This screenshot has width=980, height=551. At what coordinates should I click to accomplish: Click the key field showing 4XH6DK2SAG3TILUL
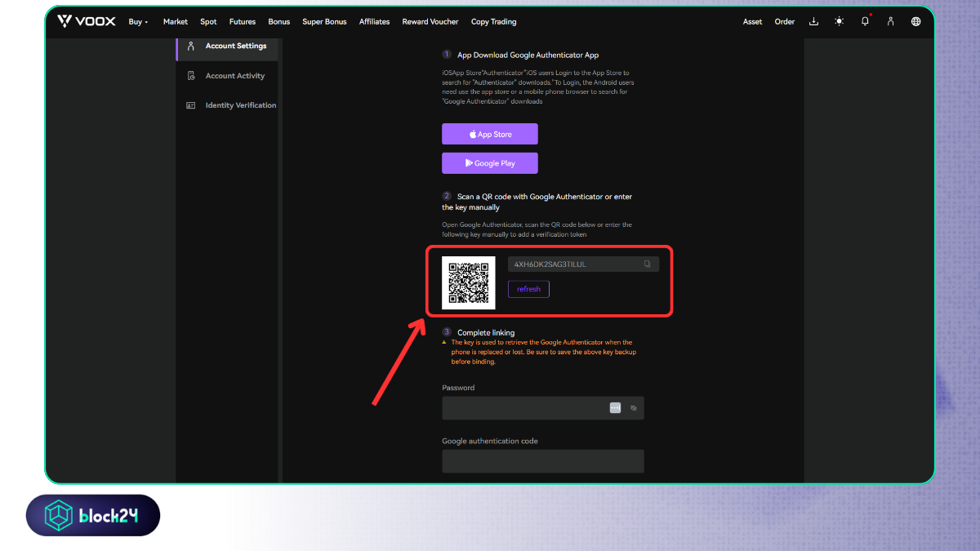[583, 264]
